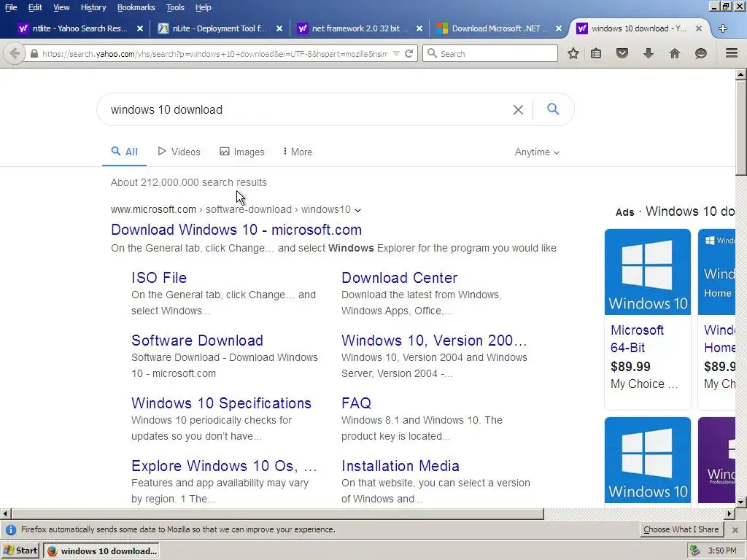Click the padlock site security icon
Screen dimensions: 747x560
pyautogui.click(x=34, y=53)
